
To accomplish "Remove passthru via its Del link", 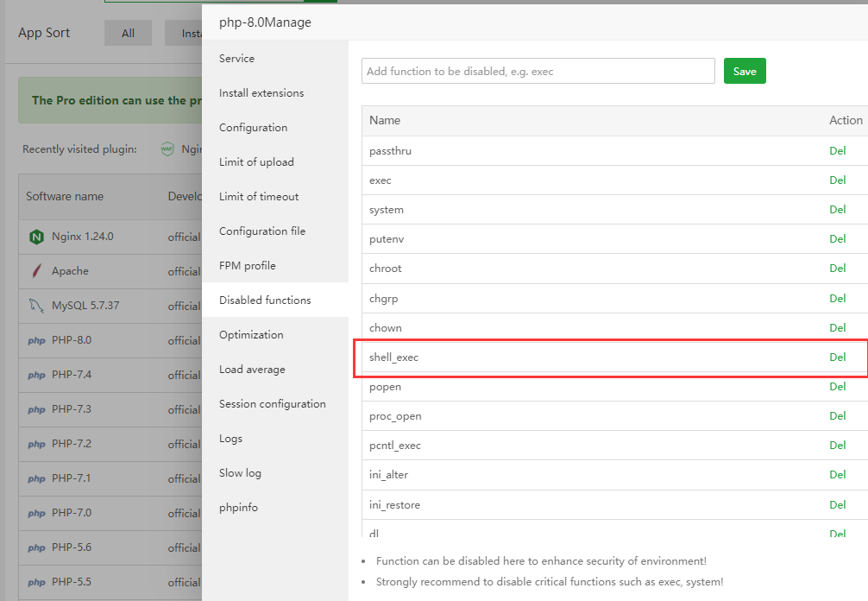I will 837,151.
